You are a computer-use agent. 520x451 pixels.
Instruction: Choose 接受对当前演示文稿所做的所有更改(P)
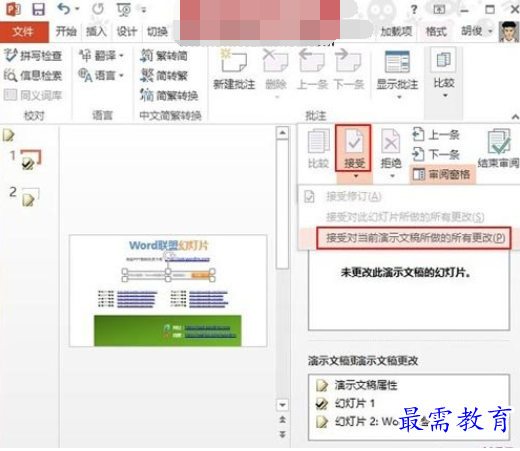tap(413, 238)
